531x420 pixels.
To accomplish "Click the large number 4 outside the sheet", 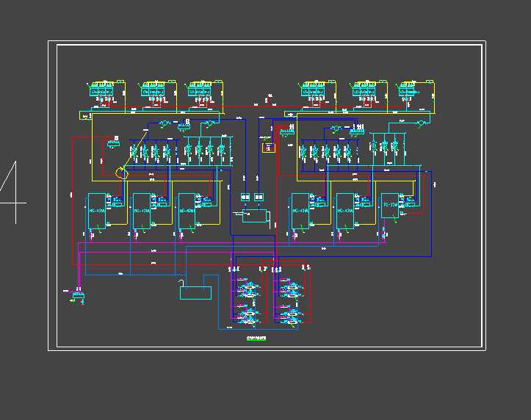I will tap(12, 192).
